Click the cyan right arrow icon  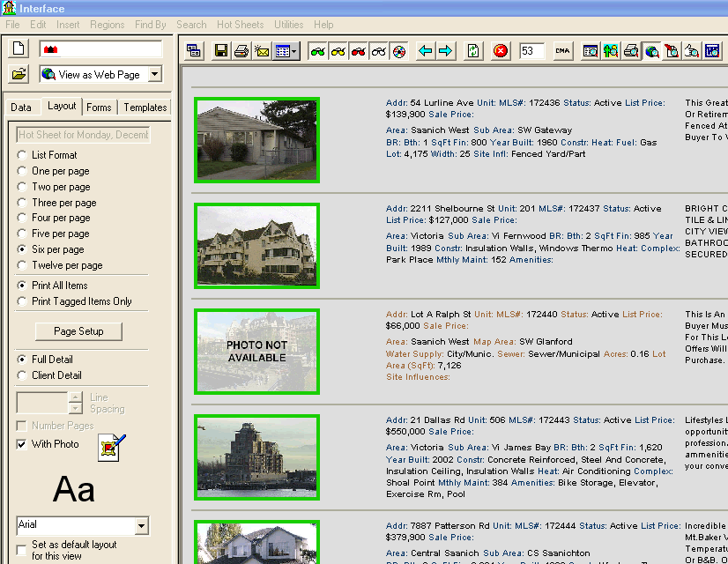[446, 51]
